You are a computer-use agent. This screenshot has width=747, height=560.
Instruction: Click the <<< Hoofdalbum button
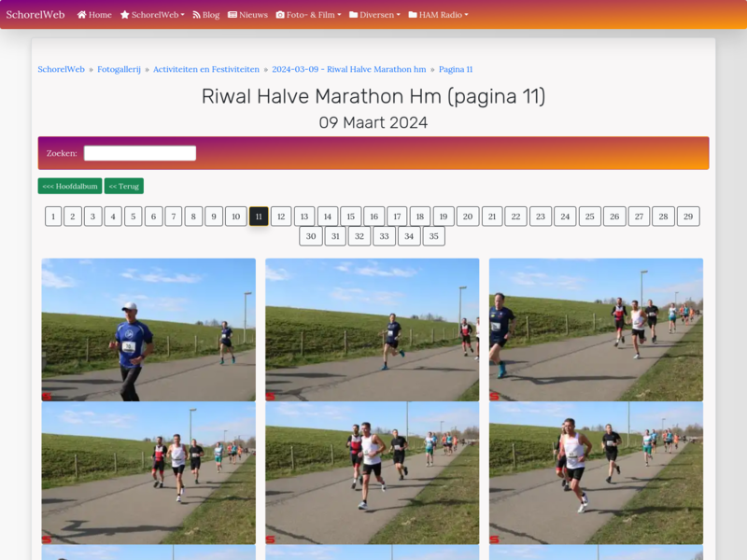coord(70,186)
